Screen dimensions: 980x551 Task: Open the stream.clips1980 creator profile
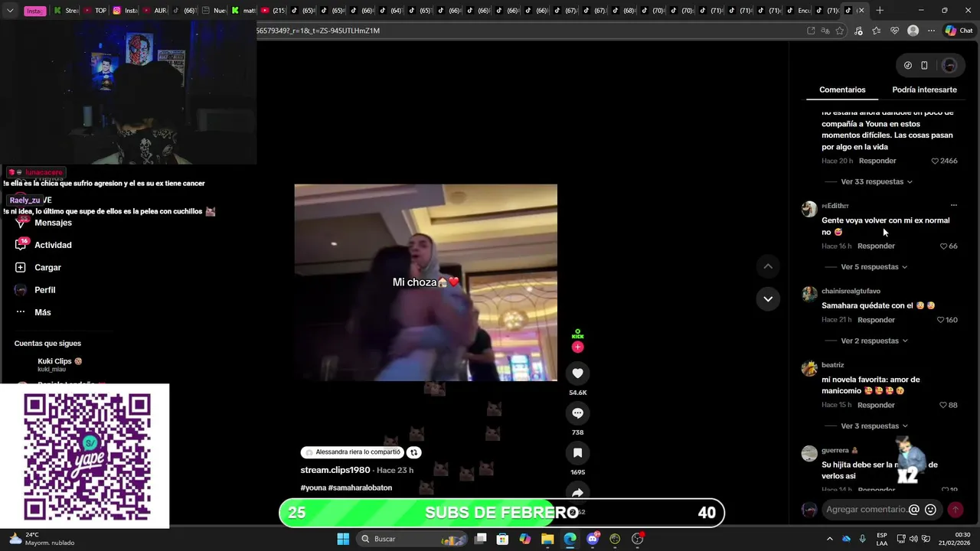(335, 470)
